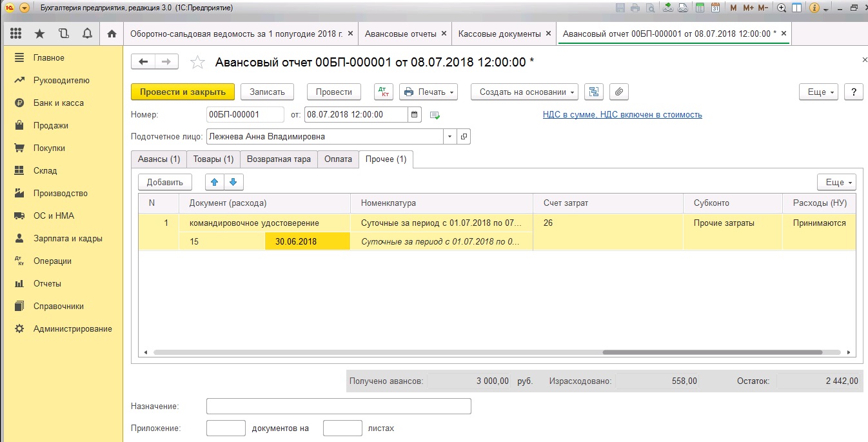This screenshot has width=868, height=442.
Task: Expand Создать на основании dropdown
Action: point(524,92)
